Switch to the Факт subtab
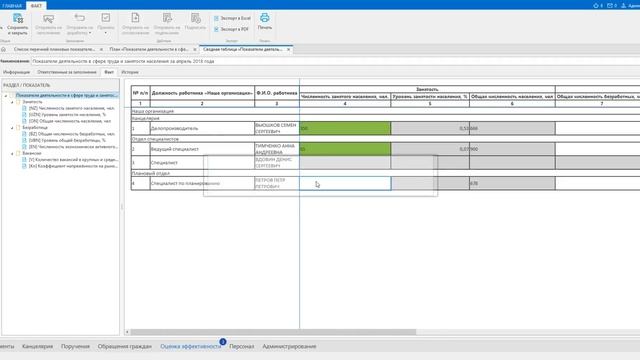 pos(109,72)
